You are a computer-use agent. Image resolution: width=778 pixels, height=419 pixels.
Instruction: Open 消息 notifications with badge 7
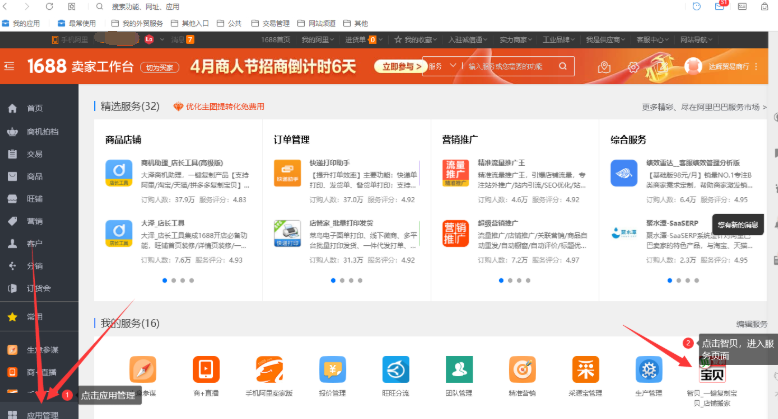click(183, 40)
